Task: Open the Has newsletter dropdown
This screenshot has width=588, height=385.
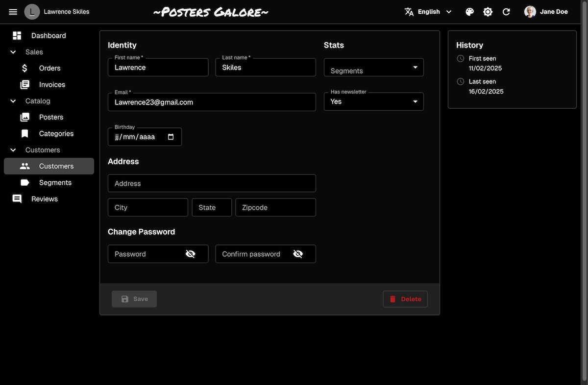Action: pyautogui.click(x=373, y=101)
